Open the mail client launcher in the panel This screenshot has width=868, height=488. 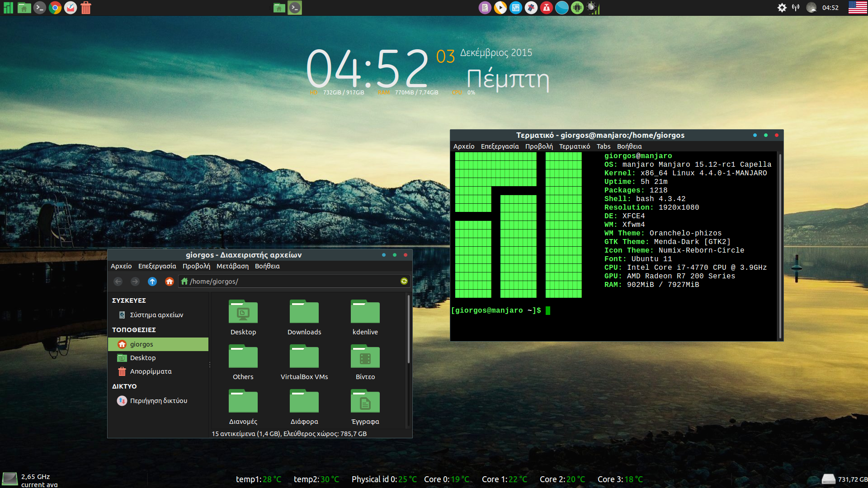pos(71,8)
